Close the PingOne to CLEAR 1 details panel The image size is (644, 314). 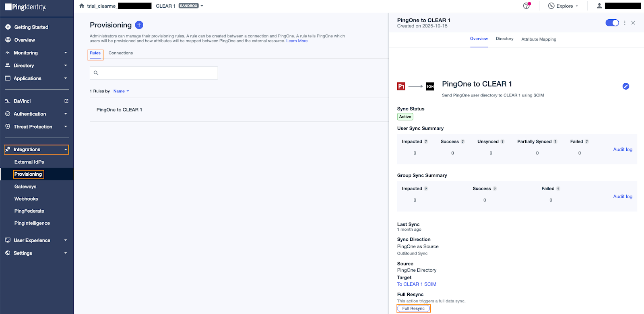point(633,23)
